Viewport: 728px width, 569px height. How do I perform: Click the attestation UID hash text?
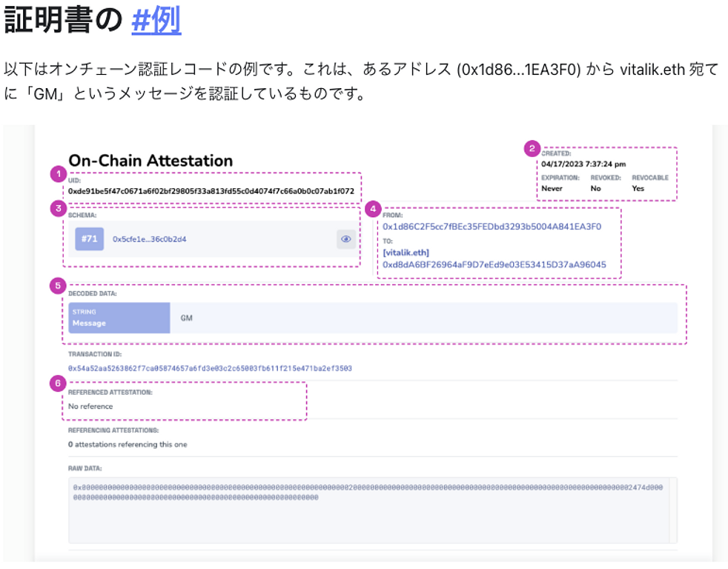(211, 191)
